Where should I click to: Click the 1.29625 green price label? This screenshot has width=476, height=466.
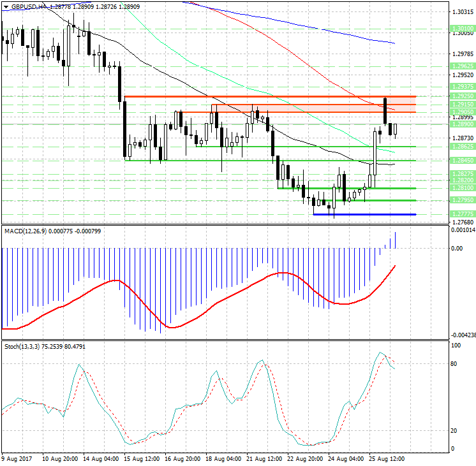click(x=461, y=66)
